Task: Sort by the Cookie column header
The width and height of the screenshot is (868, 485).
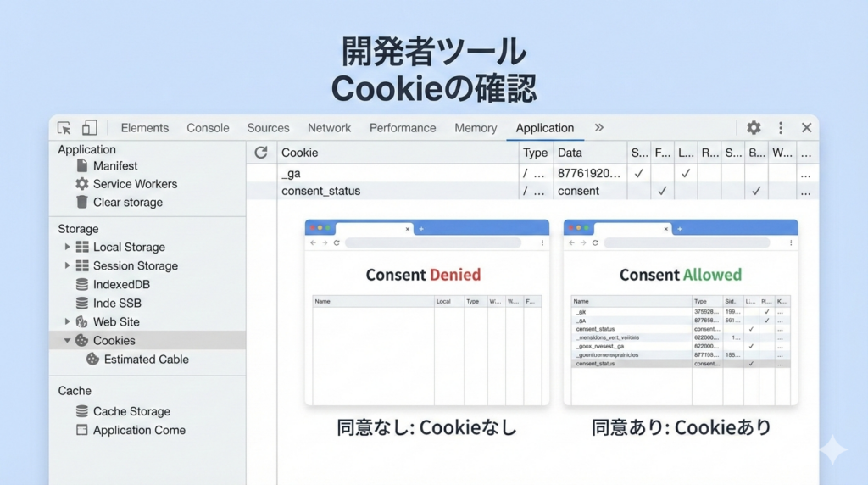Action: pyautogui.click(x=299, y=153)
